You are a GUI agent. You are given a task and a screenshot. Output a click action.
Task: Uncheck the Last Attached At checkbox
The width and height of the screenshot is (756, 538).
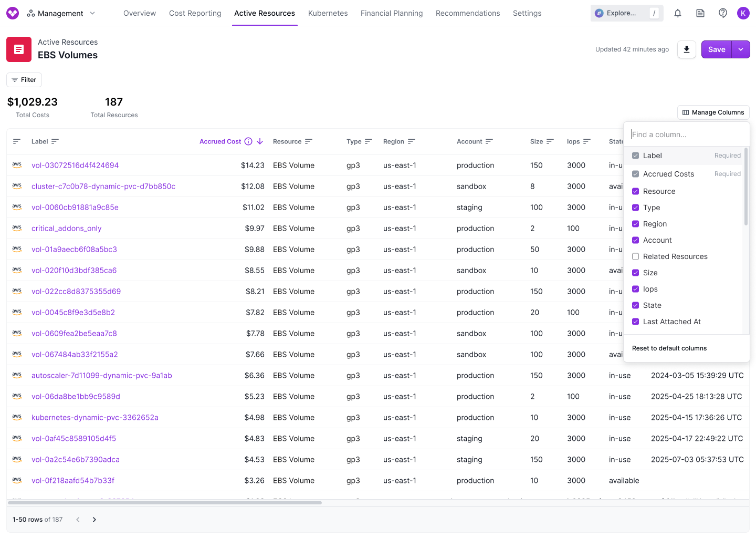[635, 322]
